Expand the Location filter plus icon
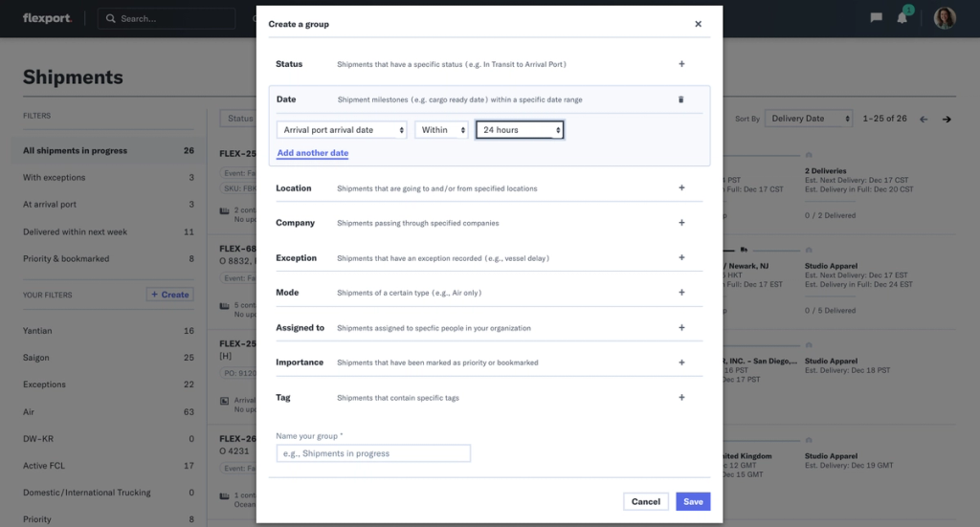The width and height of the screenshot is (980, 527). 681,188
